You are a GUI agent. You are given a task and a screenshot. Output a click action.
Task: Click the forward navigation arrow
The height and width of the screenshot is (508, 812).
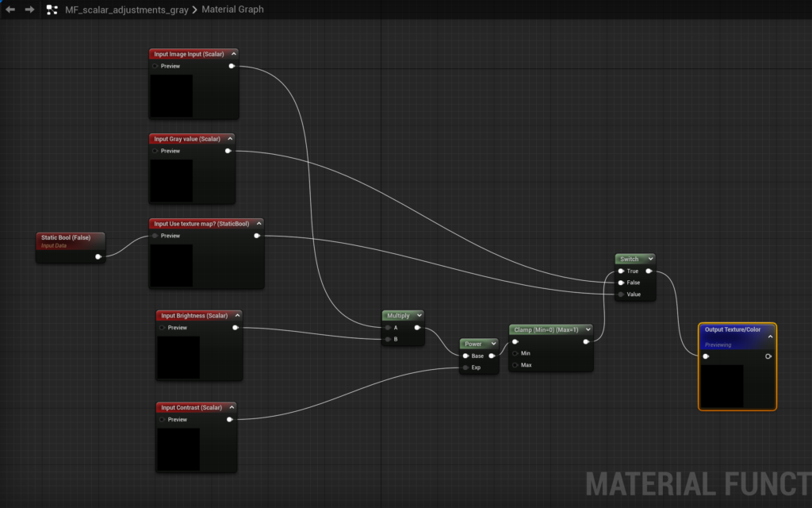(29, 10)
